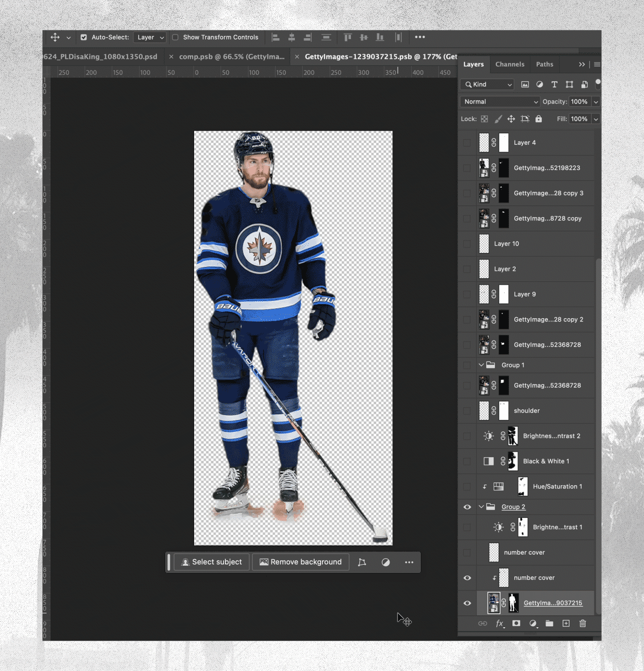644x671 pixels.
Task: Hide the Group 2 layer group
Action: (x=467, y=507)
